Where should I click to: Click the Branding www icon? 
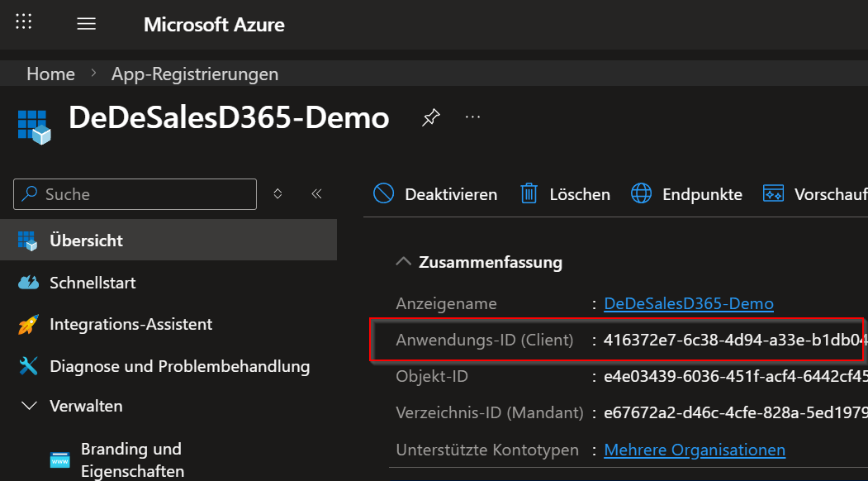pyautogui.click(x=59, y=460)
